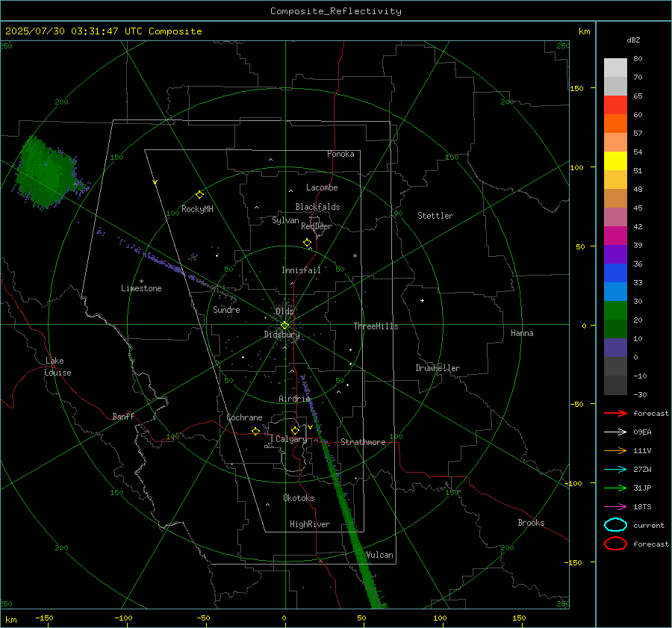Click the Didsbury label
The image size is (672, 628).
(281, 335)
